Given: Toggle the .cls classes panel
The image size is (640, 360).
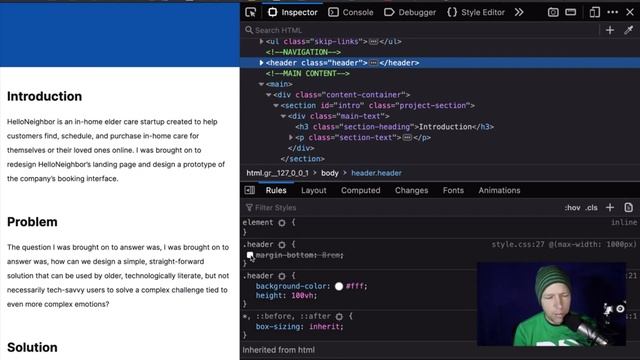Looking at the screenshot, I should (591, 208).
